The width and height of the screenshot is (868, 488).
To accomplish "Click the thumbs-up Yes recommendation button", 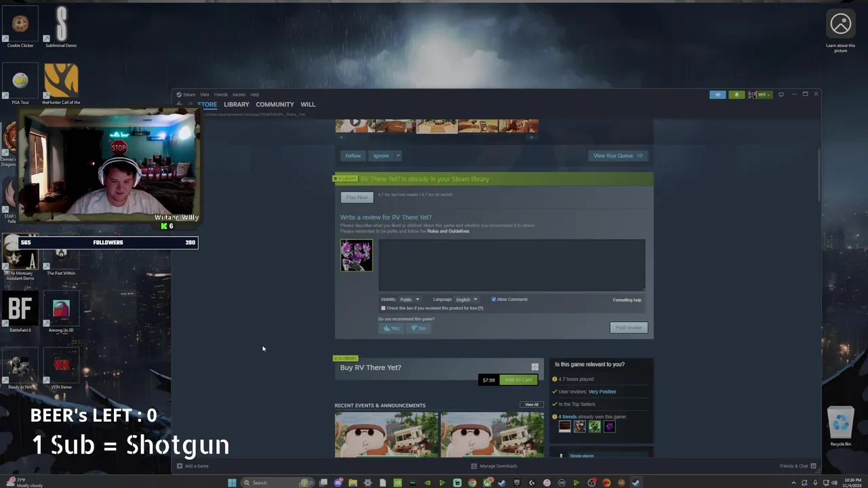I will pos(391,328).
